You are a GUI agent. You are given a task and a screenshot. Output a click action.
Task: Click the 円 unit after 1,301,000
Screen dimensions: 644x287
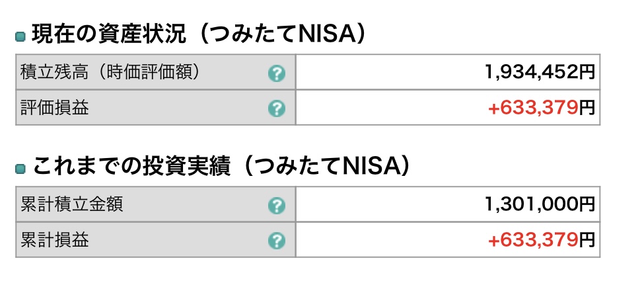pos(587,204)
